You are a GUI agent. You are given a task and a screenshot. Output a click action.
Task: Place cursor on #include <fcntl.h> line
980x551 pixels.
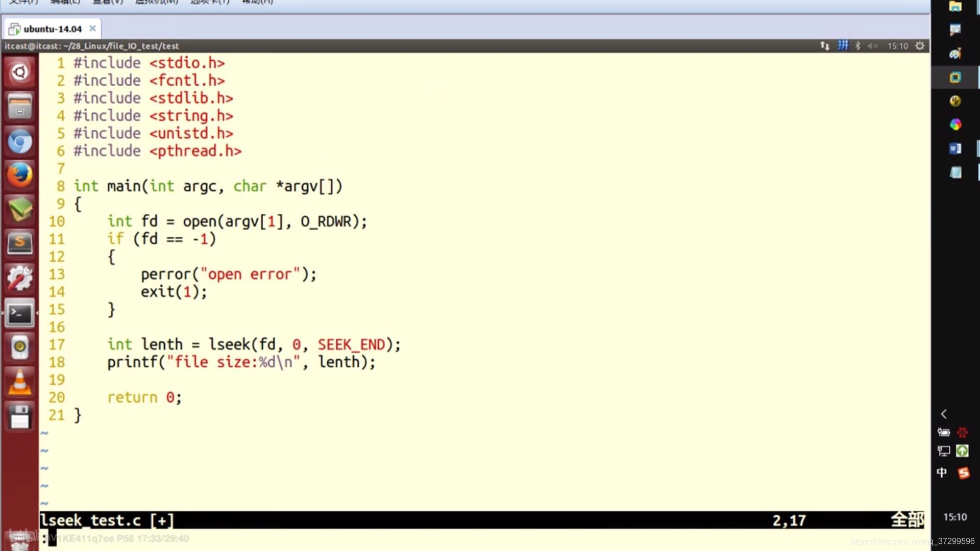pos(149,81)
